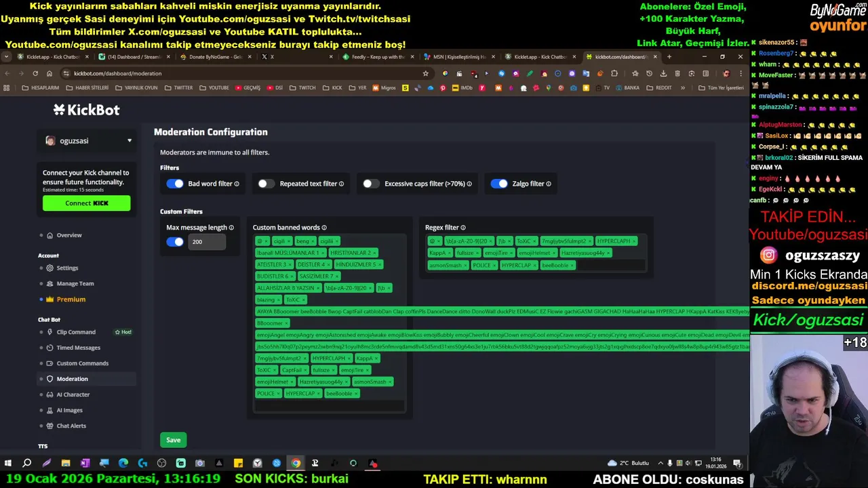
Task: Click the Regex filter text input area
Action: click(610, 266)
